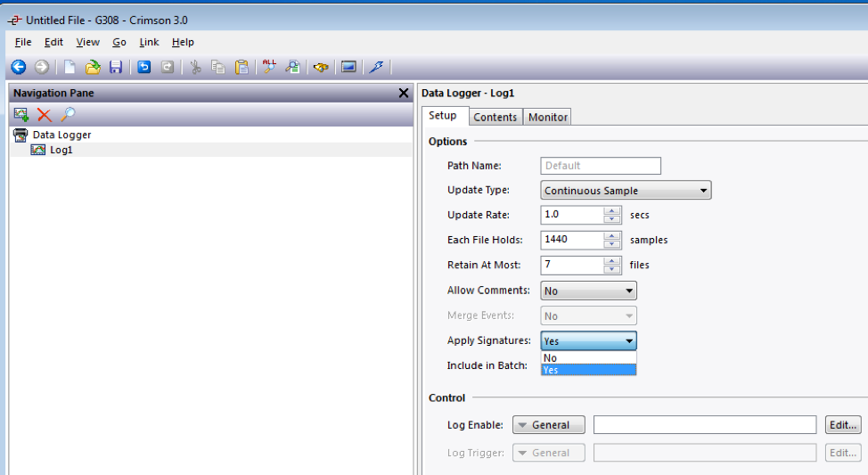This screenshot has width=868, height=475.
Task: Choose Yes in Apply Signatures list
Action: pos(588,370)
